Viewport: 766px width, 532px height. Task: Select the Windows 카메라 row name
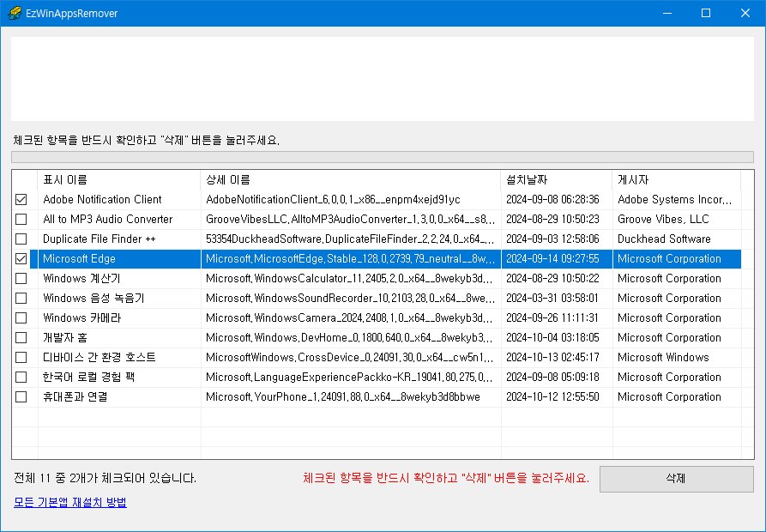[x=81, y=318]
